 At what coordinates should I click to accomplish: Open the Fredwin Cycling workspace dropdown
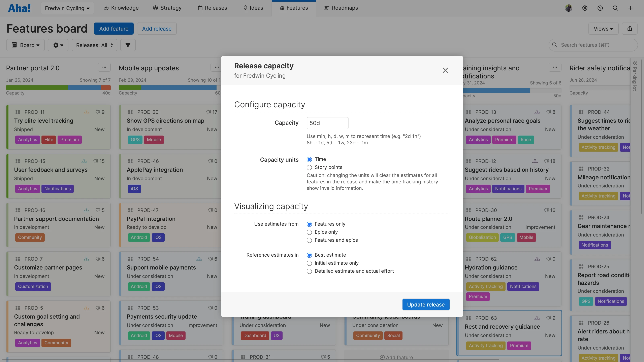67,8
